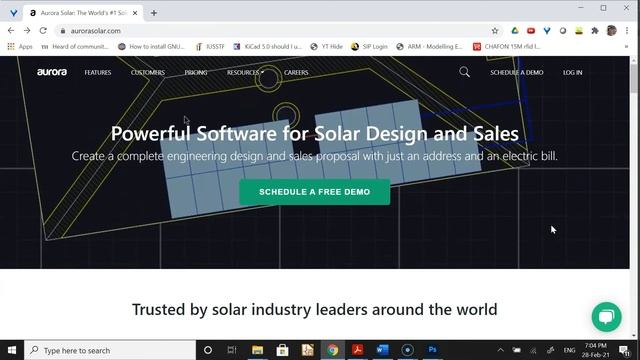Click the Windows taskbar search box
640x360 pixels.
110,350
